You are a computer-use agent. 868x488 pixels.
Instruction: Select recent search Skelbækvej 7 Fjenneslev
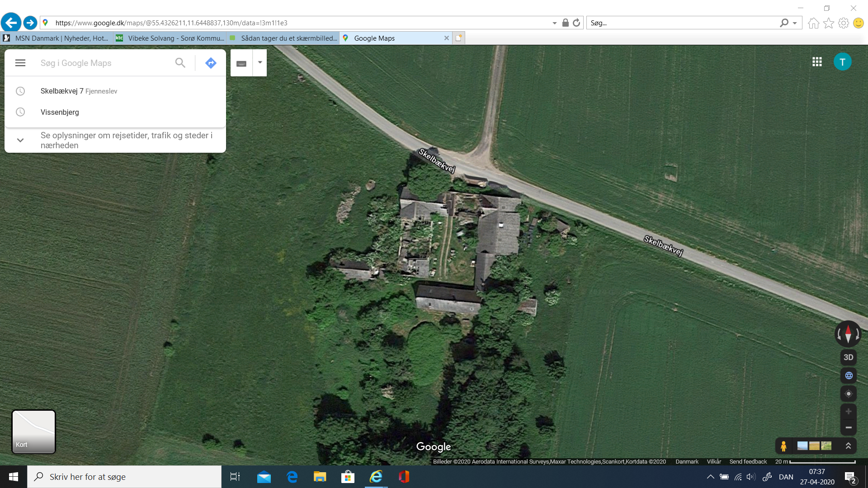115,91
